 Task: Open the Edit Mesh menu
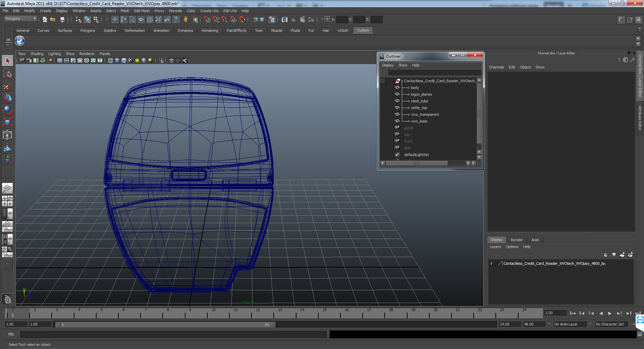coord(142,11)
